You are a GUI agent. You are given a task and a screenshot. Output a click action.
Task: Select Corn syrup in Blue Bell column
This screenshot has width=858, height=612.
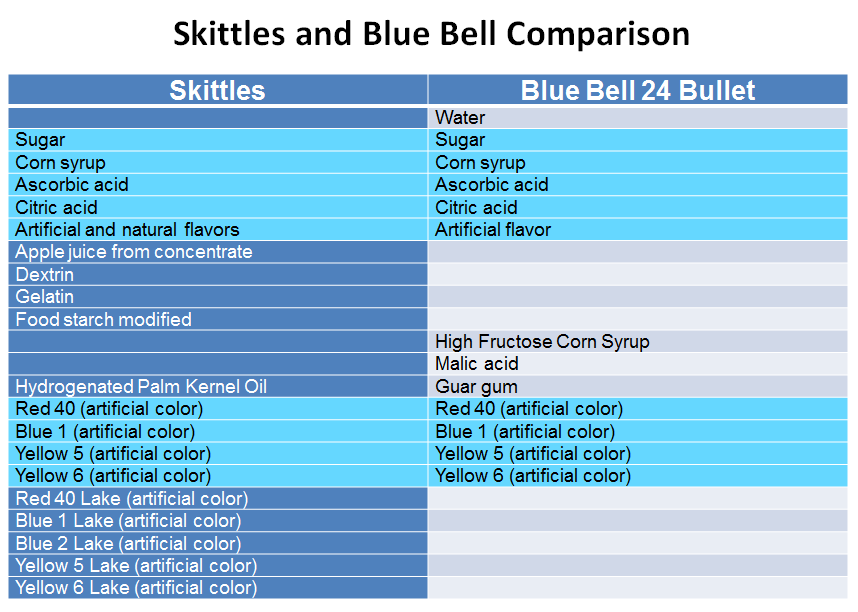[638, 163]
